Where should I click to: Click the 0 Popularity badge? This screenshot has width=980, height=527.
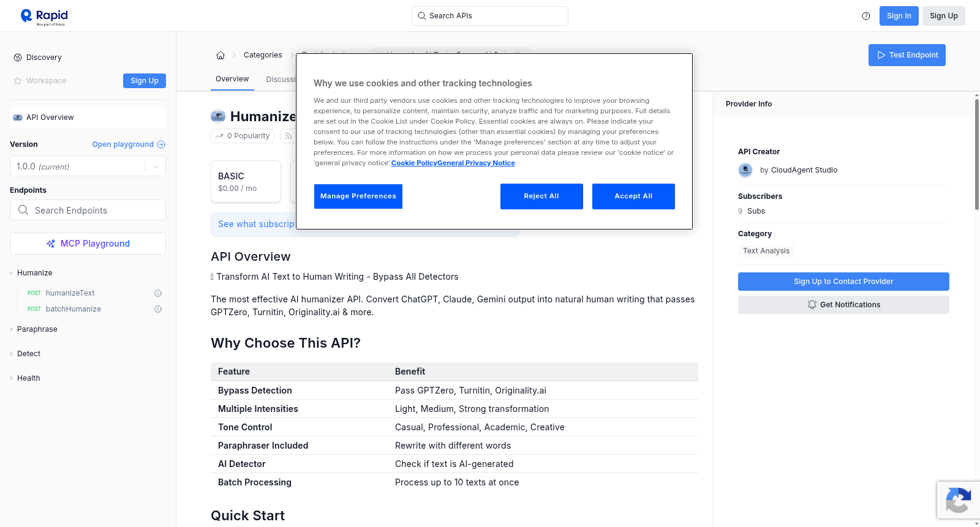pos(243,136)
